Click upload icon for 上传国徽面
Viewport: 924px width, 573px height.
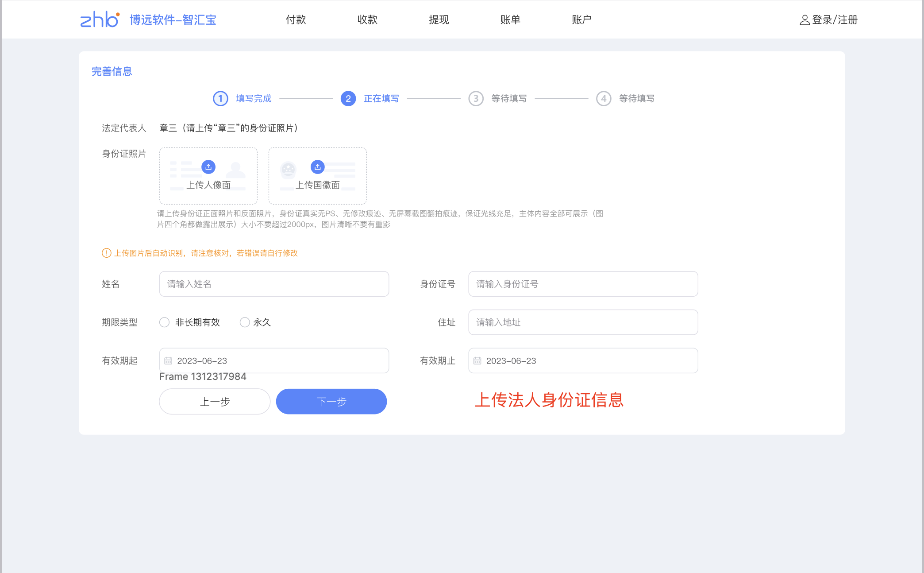[317, 167]
